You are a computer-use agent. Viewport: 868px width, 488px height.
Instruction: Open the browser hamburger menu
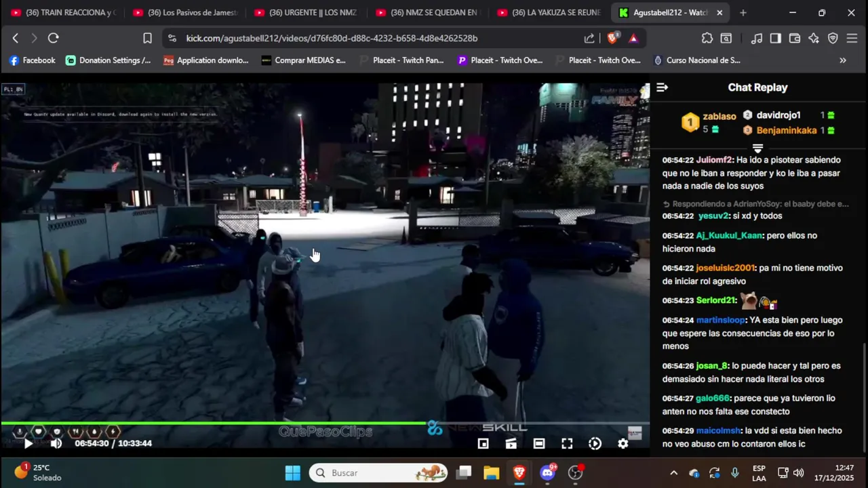coord(852,38)
